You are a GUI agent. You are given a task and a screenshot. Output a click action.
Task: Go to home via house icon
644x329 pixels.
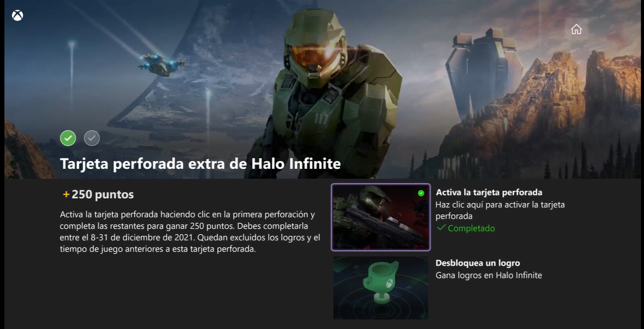576,29
